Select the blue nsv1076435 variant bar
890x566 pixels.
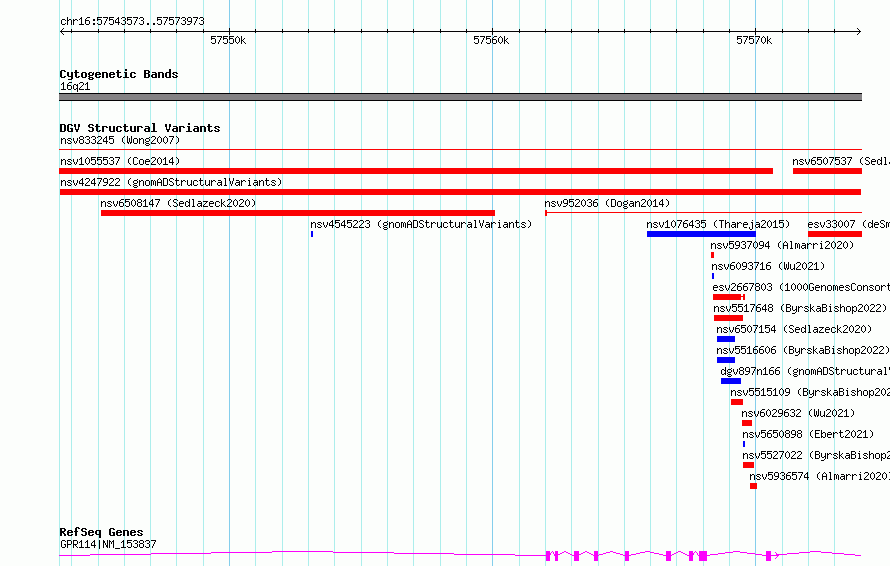pyautogui.click(x=702, y=234)
